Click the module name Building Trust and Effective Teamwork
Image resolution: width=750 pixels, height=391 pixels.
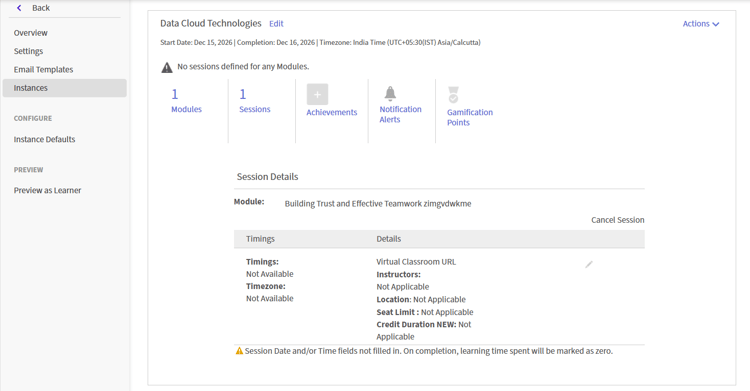[x=378, y=203]
